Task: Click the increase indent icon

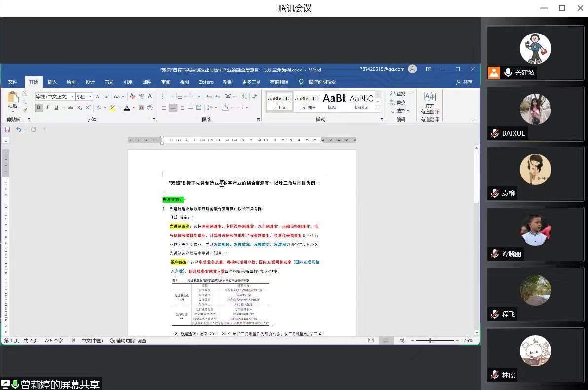Action: pyautogui.click(x=218, y=97)
